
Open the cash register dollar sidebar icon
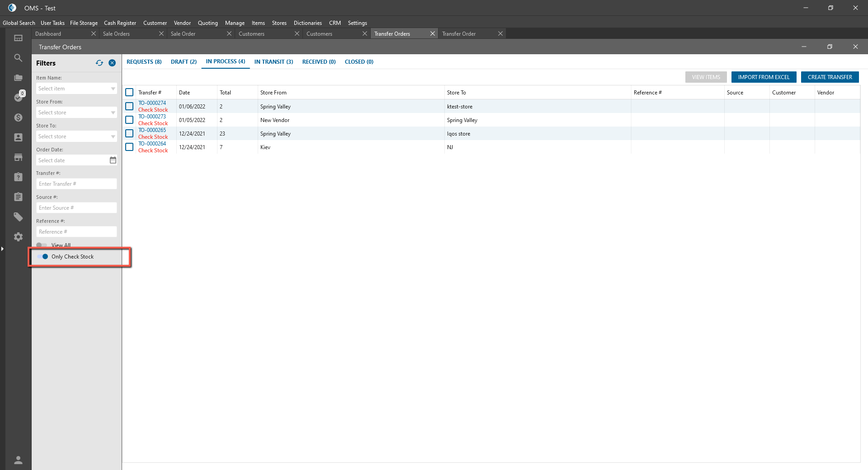18,117
